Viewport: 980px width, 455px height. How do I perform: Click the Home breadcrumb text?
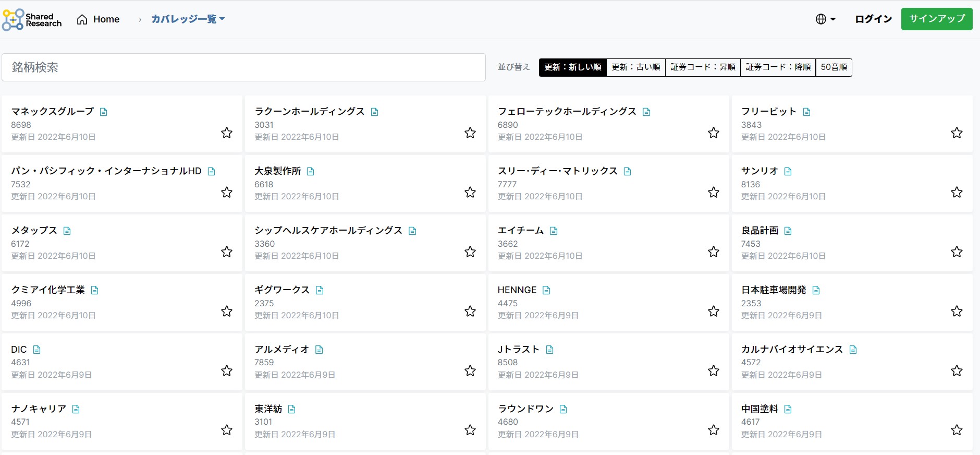[106, 19]
